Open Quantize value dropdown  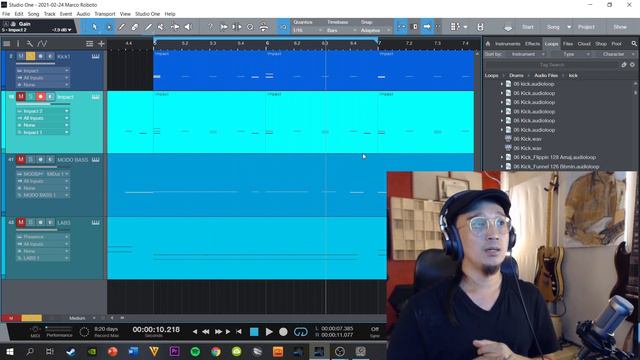point(307,31)
